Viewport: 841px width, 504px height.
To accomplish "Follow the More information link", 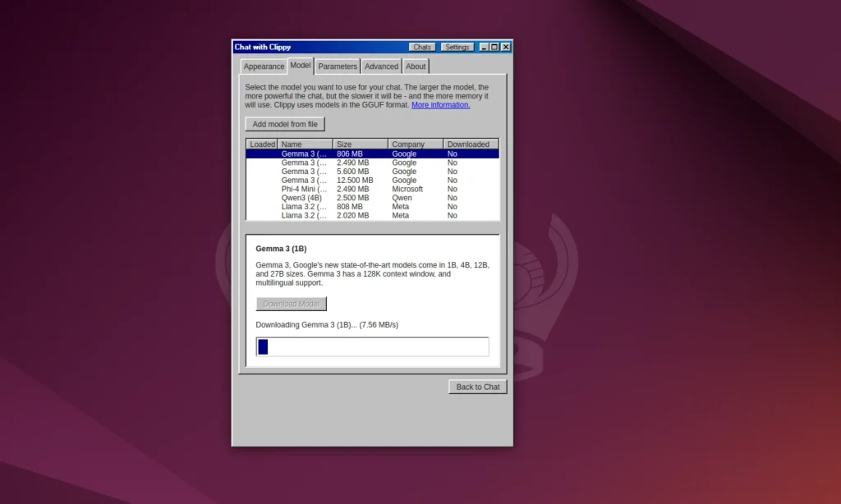I will click(x=440, y=105).
